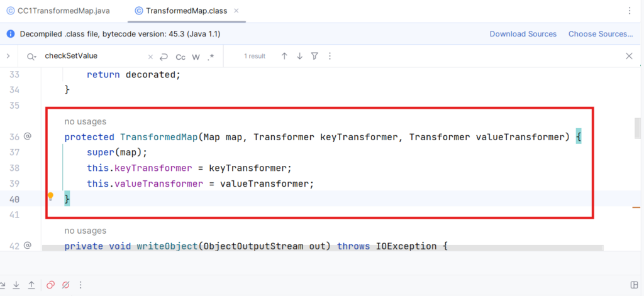Click the Choose Sources link
Screen dimensions: 644x296
[600, 34]
